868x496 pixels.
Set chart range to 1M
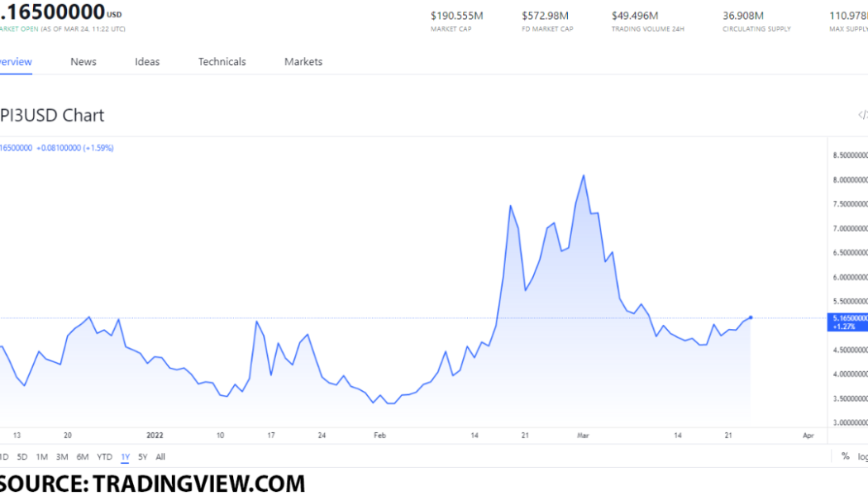click(41, 456)
